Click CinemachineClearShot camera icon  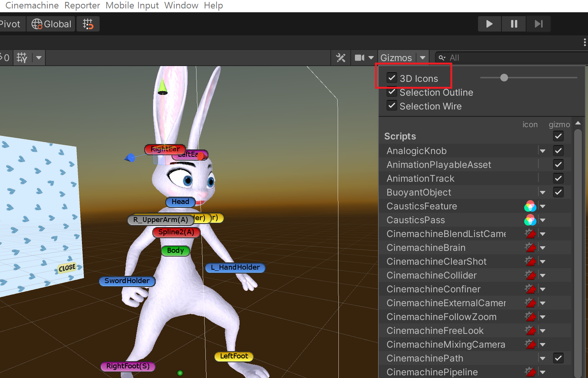tap(531, 261)
